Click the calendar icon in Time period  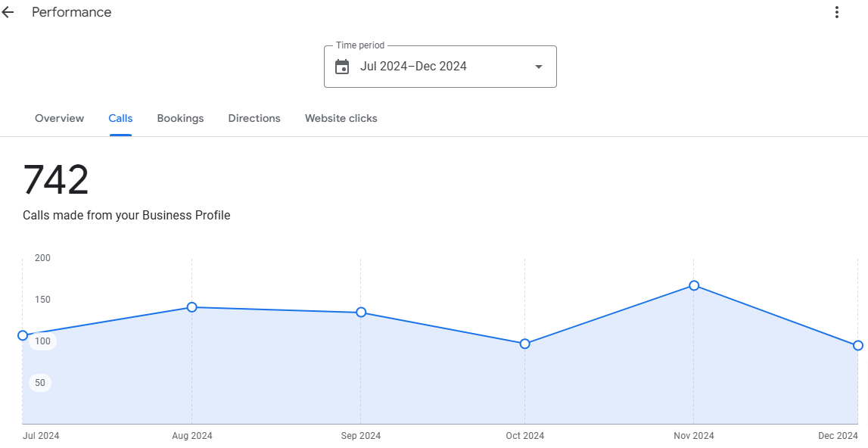(342, 67)
